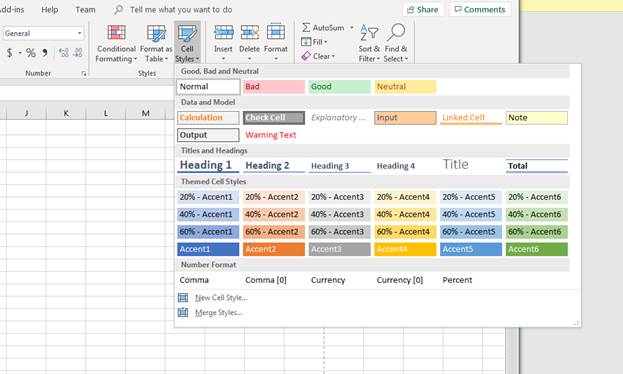Expand AutoSum dropdown arrow
The image size is (623, 374).
pos(352,27)
